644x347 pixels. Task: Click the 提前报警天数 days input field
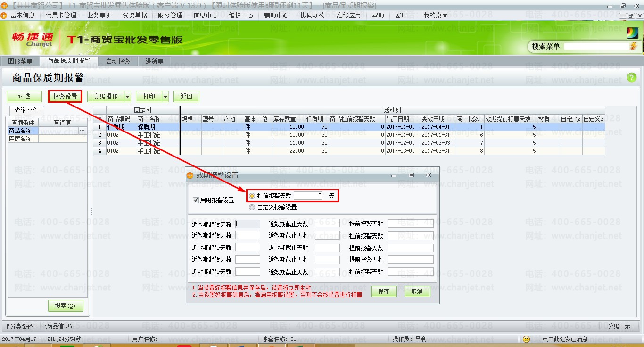pyautogui.click(x=308, y=196)
